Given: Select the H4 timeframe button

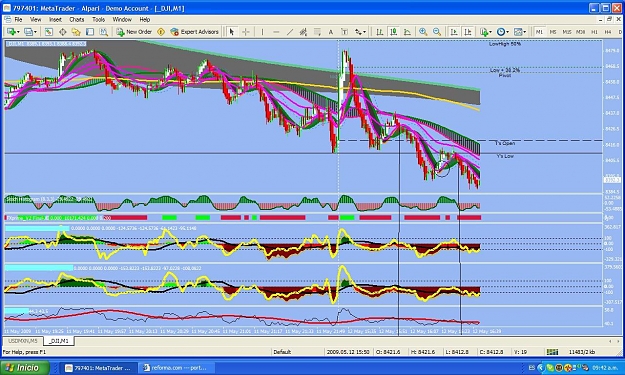Looking at the screenshot, I should [x=608, y=32].
